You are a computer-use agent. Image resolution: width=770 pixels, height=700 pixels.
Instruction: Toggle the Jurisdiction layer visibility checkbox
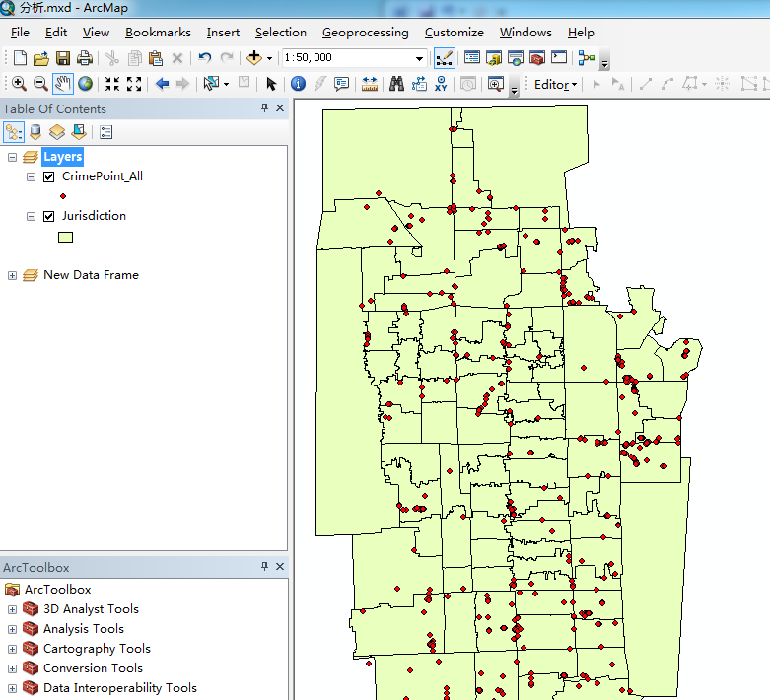[x=48, y=216]
